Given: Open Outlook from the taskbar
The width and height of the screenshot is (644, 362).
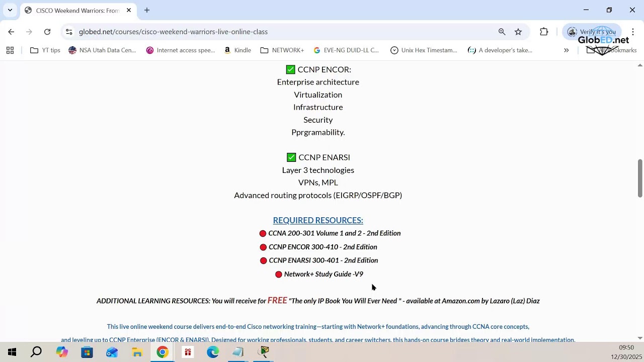Looking at the screenshot, I should click(x=112, y=352).
